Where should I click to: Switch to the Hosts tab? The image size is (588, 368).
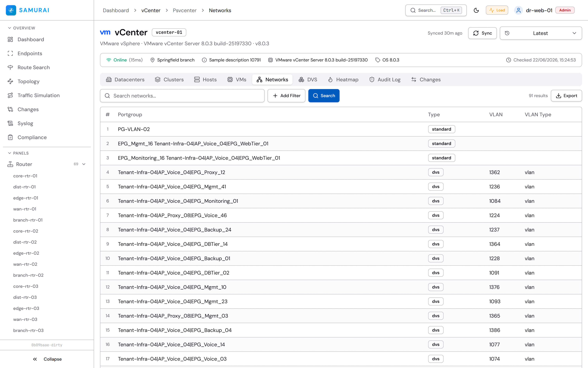[x=205, y=80]
